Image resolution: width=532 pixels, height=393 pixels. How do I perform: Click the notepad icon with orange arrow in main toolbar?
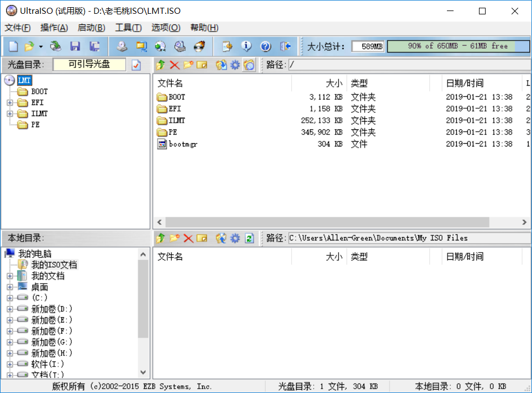coord(227,46)
